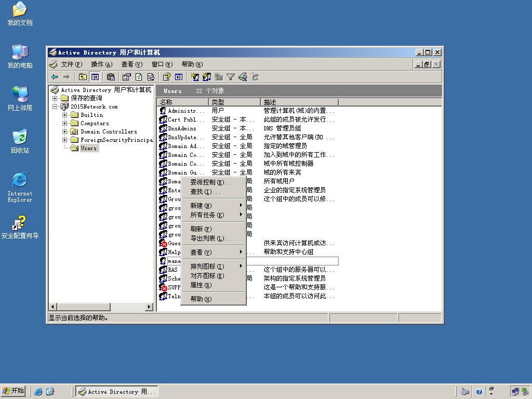This screenshot has height=399, width=532.
Task: Select the Cert Publishers group entry
Action: [182, 119]
